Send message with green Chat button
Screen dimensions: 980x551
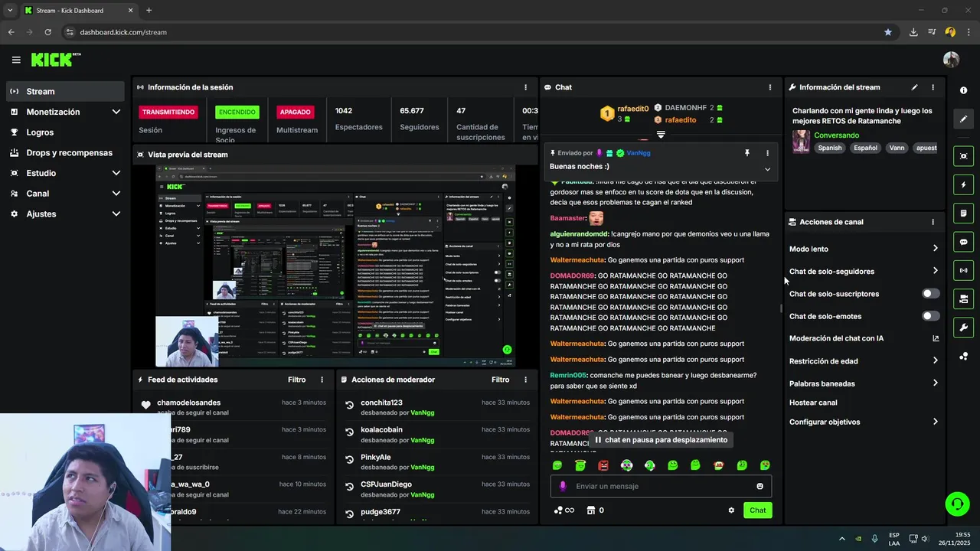pos(757,510)
